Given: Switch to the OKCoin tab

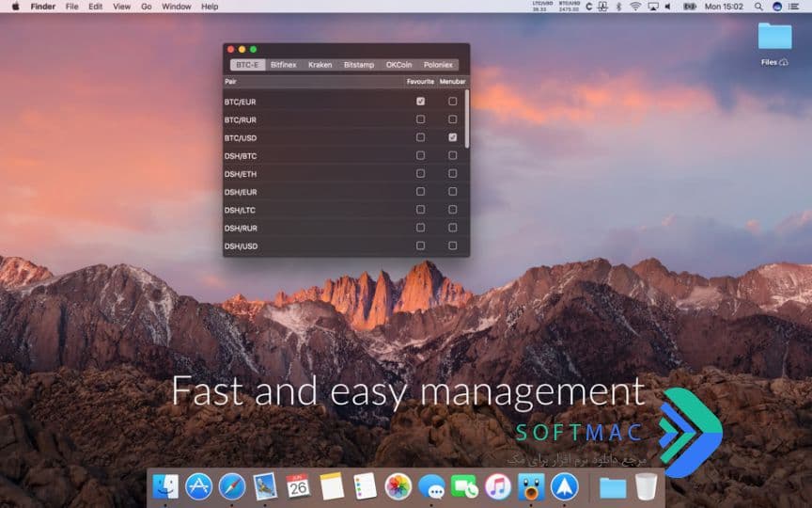Looking at the screenshot, I should 398,65.
